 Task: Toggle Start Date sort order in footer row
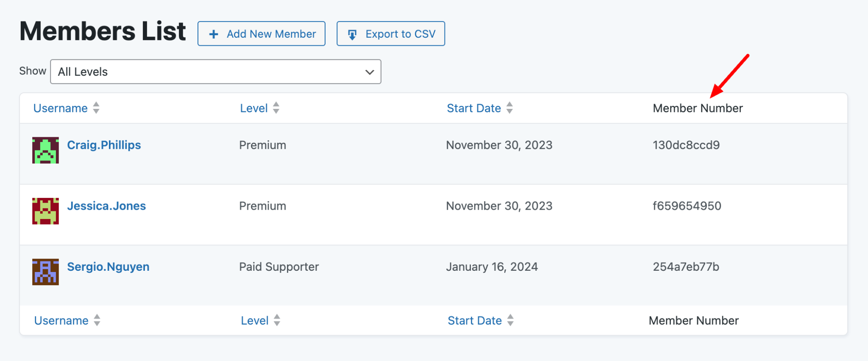(511, 320)
